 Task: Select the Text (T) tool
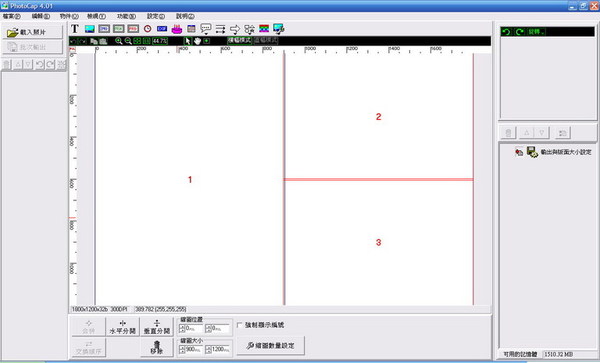tap(75, 29)
